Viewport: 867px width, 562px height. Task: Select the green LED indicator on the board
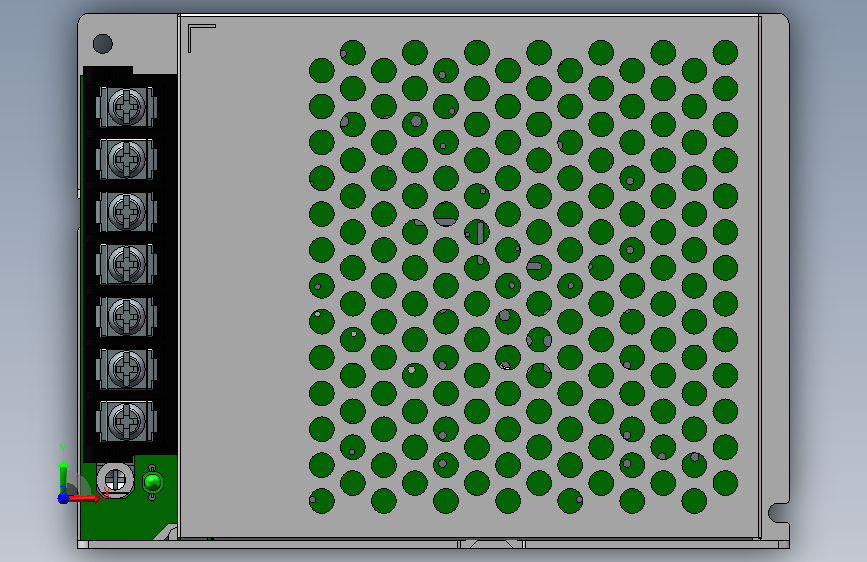point(153,482)
